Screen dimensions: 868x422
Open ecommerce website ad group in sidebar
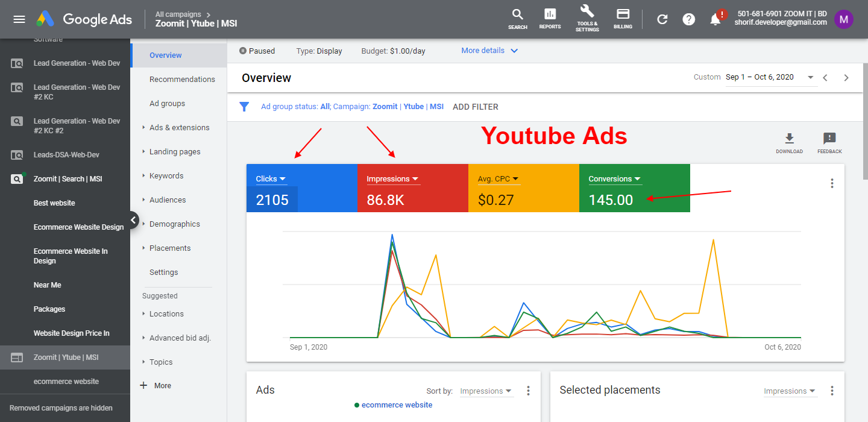click(x=66, y=382)
